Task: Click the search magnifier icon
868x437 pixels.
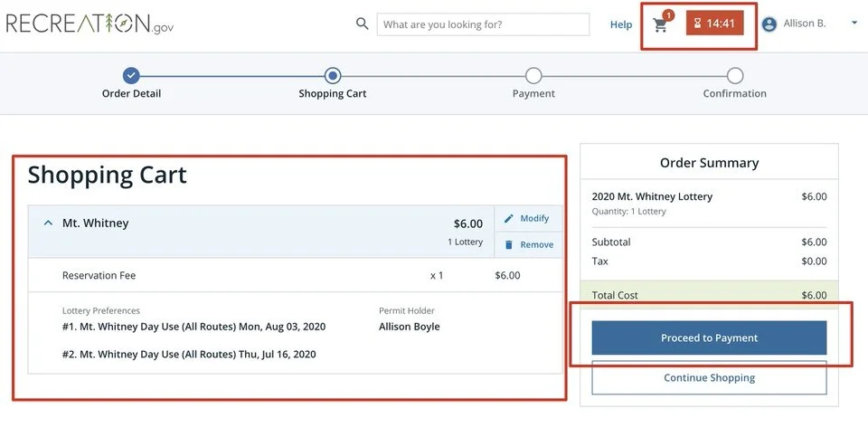Action: pos(362,24)
